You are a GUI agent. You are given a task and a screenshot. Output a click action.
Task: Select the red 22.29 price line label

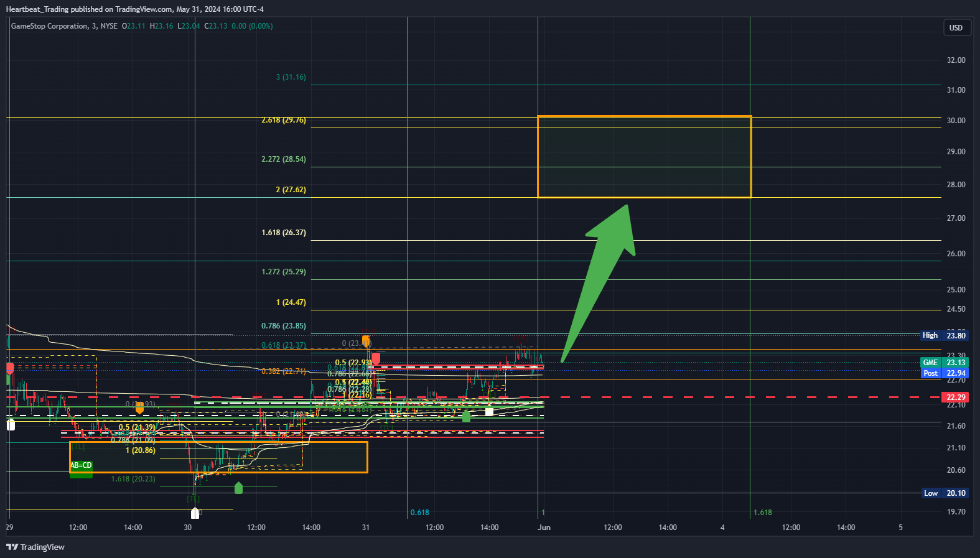coord(956,398)
